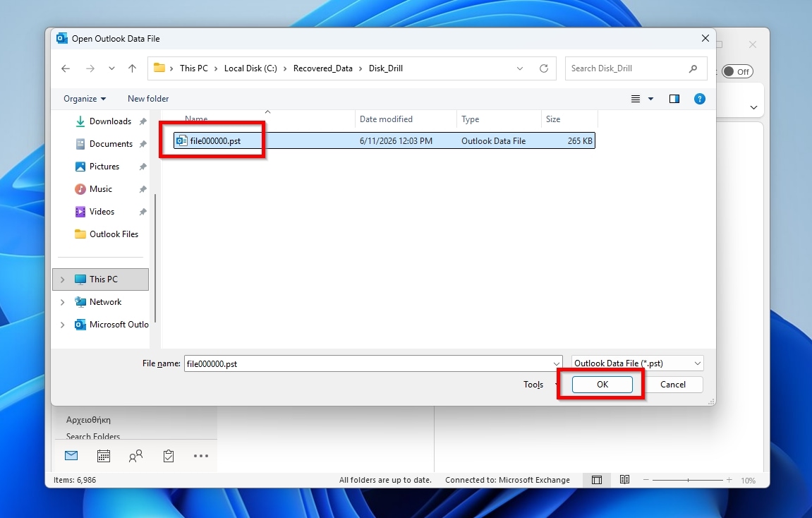Screen dimensions: 812x518
Task: Adjust the Outlook zoom slider
Action: click(x=688, y=480)
